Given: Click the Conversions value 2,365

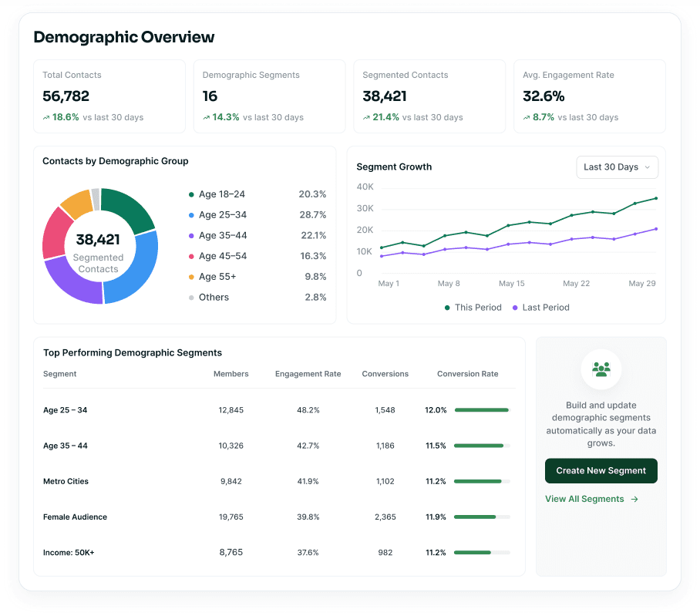Looking at the screenshot, I should coord(385,517).
